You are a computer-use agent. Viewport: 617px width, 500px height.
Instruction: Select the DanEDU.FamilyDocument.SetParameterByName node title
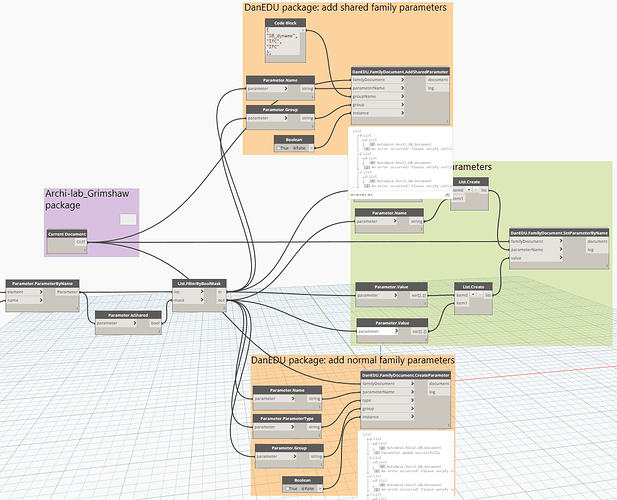(x=559, y=232)
